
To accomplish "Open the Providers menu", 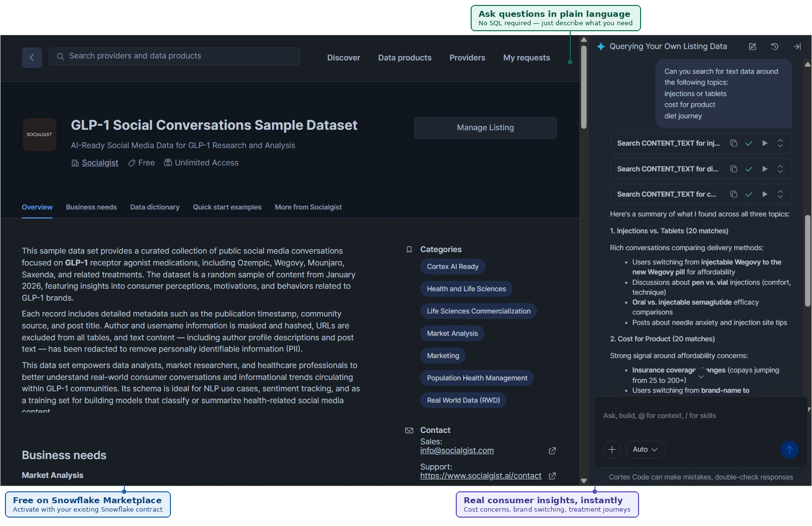I will 467,57.
